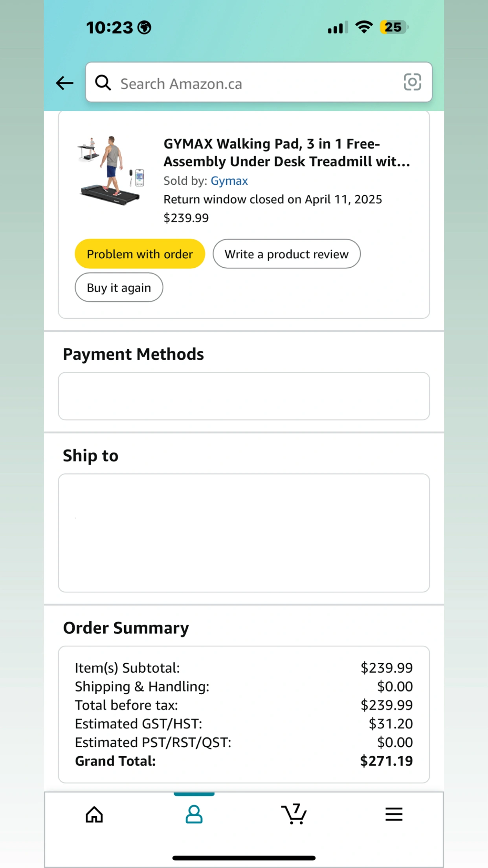Tap the back arrow icon
Image resolution: width=488 pixels, height=868 pixels.
(x=64, y=83)
